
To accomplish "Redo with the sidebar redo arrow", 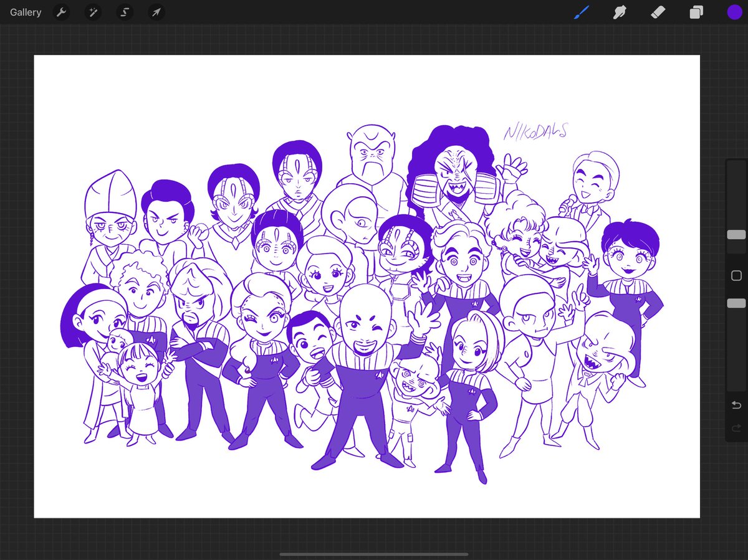I will point(736,428).
